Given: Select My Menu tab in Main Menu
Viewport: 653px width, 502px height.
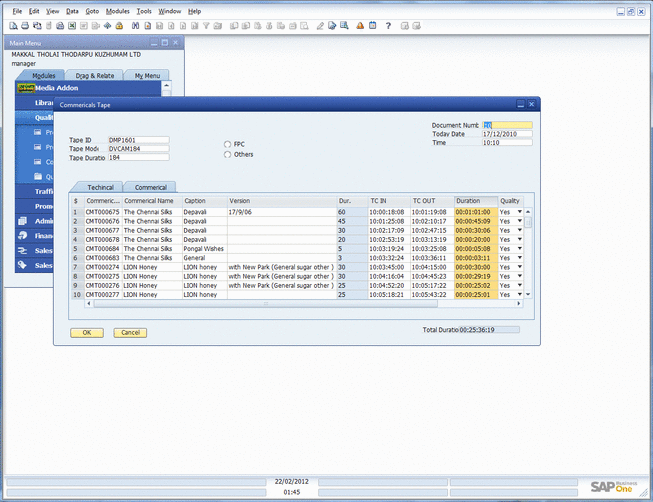Looking at the screenshot, I should coord(147,75).
